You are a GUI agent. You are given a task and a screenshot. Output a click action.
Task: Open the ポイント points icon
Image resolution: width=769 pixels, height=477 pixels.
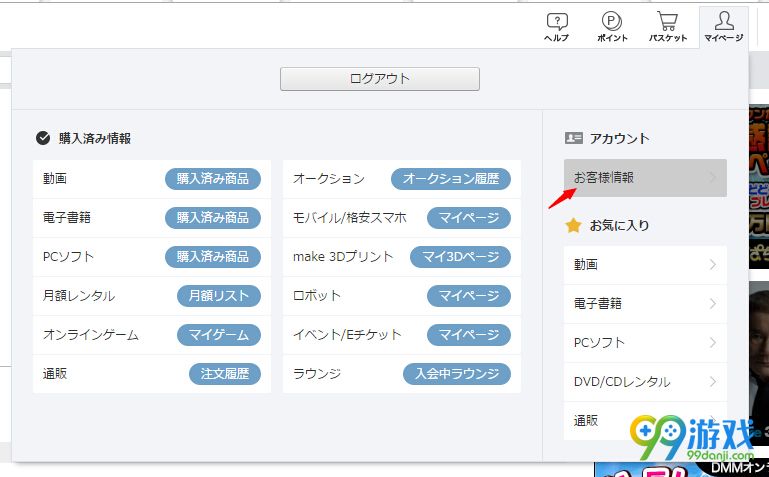tap(612, 27)
